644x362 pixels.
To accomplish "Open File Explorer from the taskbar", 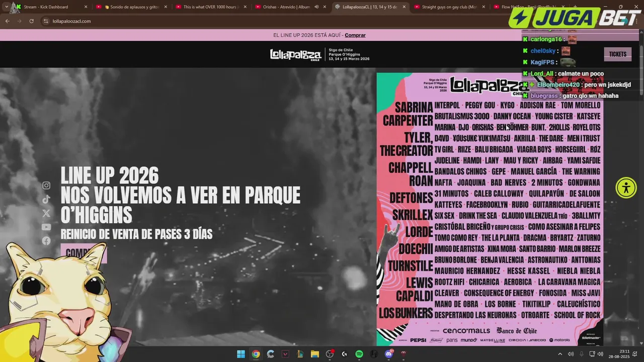I will (x=315, y=354).
